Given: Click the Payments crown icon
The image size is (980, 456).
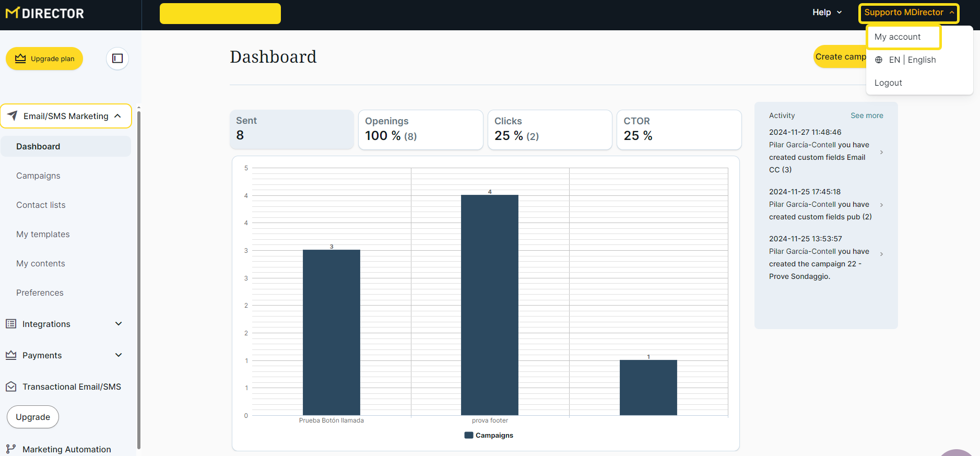Looking at the screenshot, I should 11,355.
